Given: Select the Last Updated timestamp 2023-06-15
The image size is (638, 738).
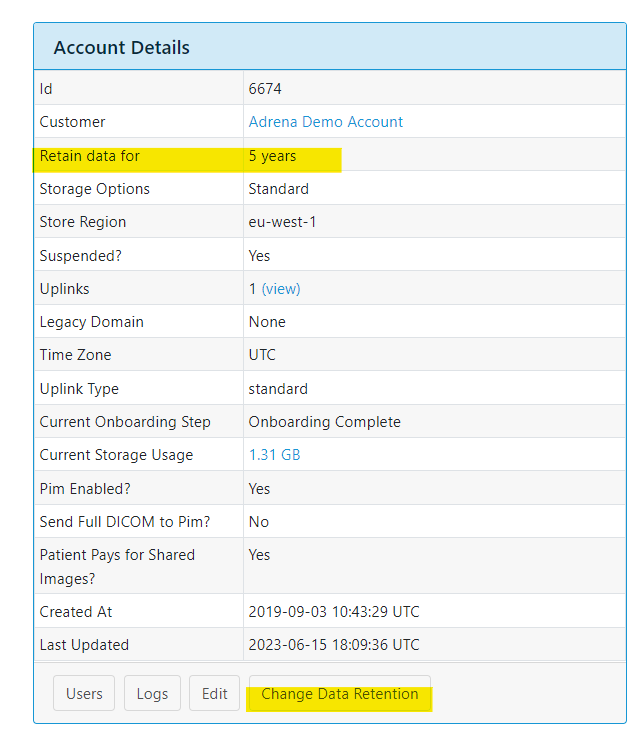Looking at the screenshot, I should click(x=334, y=644).
